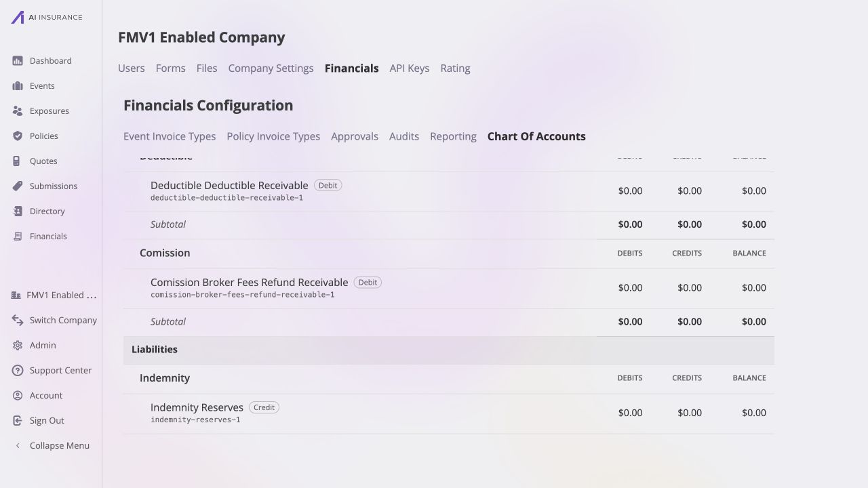Click the indemnity-reserves-1 code
Viewport: 868px width, 488px height.
point(195,420)
